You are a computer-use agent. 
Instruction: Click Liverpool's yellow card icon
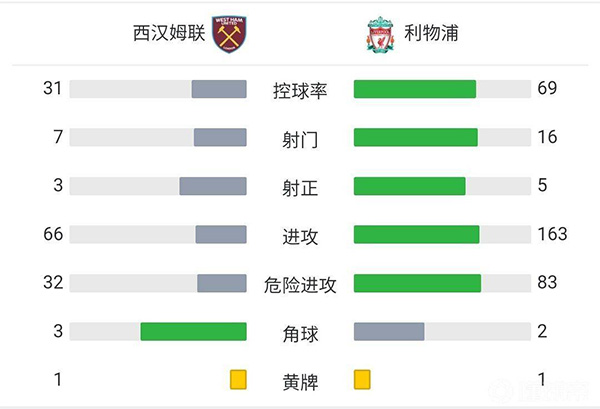[x=362, y=380]
